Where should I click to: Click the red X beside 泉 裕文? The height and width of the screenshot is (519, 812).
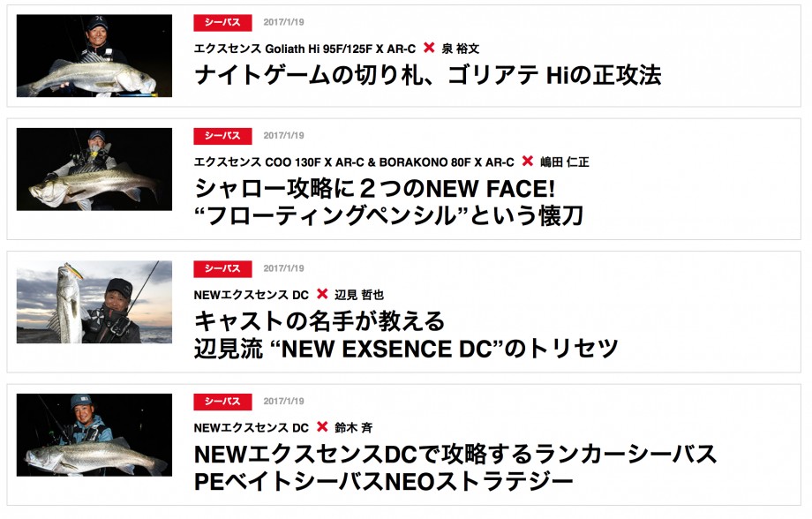click(429, 48)
